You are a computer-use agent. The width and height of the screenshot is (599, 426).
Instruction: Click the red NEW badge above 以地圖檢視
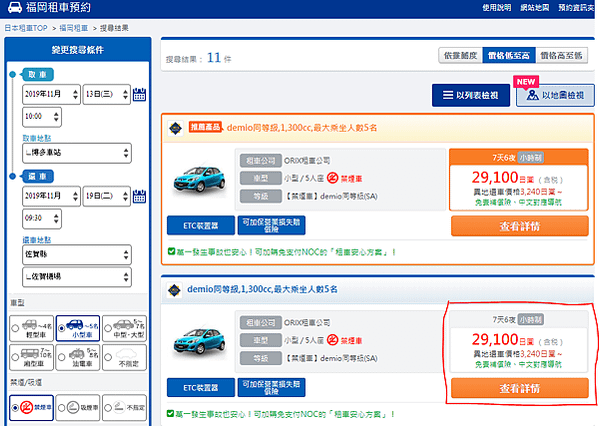click(526, 82)
